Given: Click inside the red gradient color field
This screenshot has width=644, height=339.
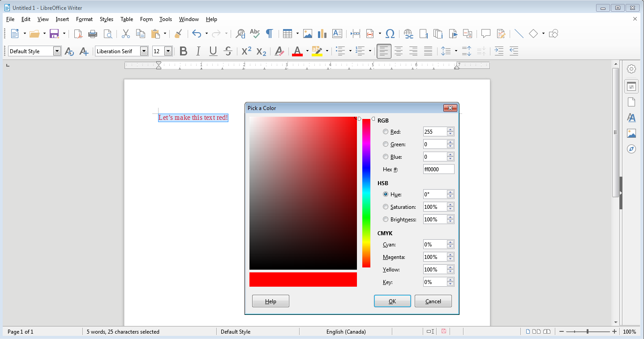Looking at the screenshot, I should 303,193.
